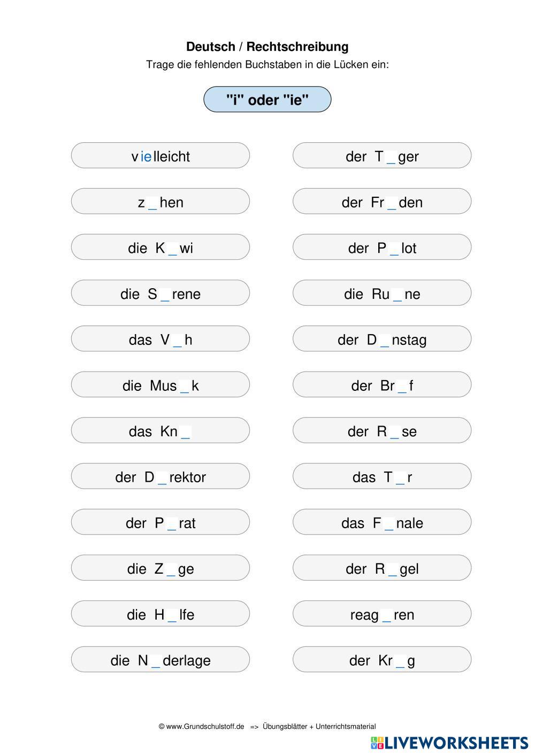This screenshot has height=756, width=535.
Task: Click the blank in 'der P_lot'
Action: point(394,249)
